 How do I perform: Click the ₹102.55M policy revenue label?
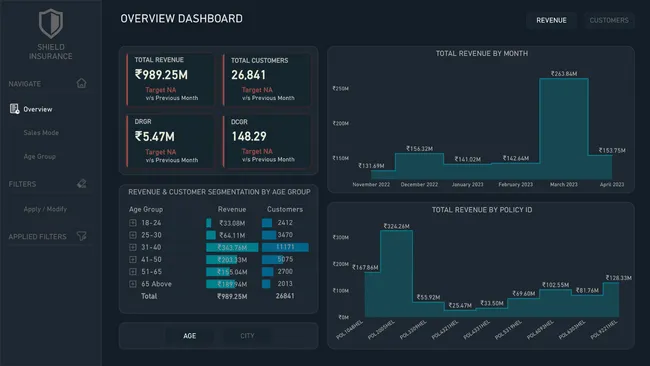[x=555, y=285]
